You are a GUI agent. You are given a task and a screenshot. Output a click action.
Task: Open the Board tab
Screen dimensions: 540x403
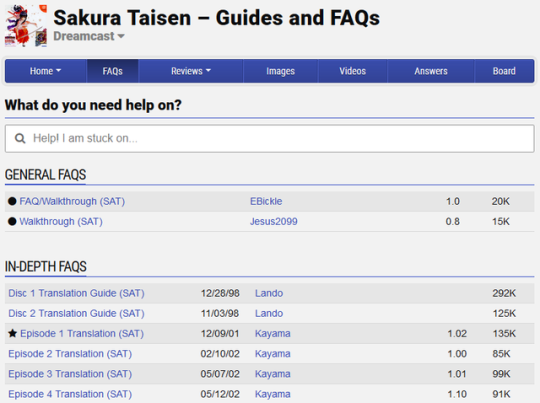pos(504,71)
